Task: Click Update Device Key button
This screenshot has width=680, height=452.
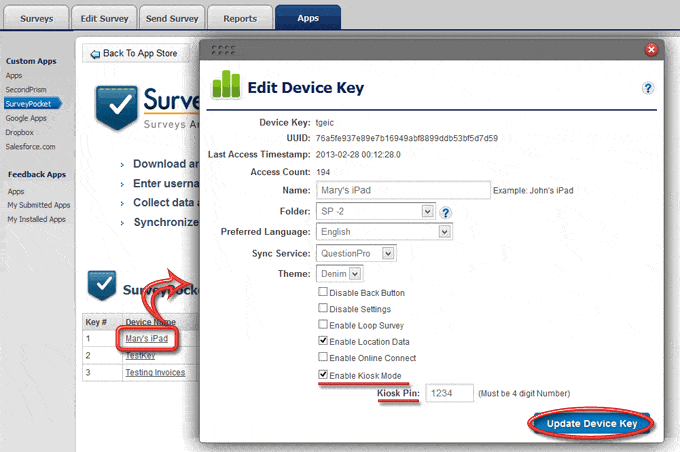Action: coord(592,424)
